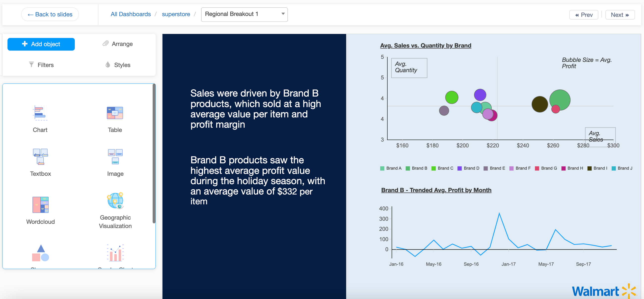This screenshot has height=299, width=644.
Task: Toggle Brand I legend entry
Action: (597, 168)
